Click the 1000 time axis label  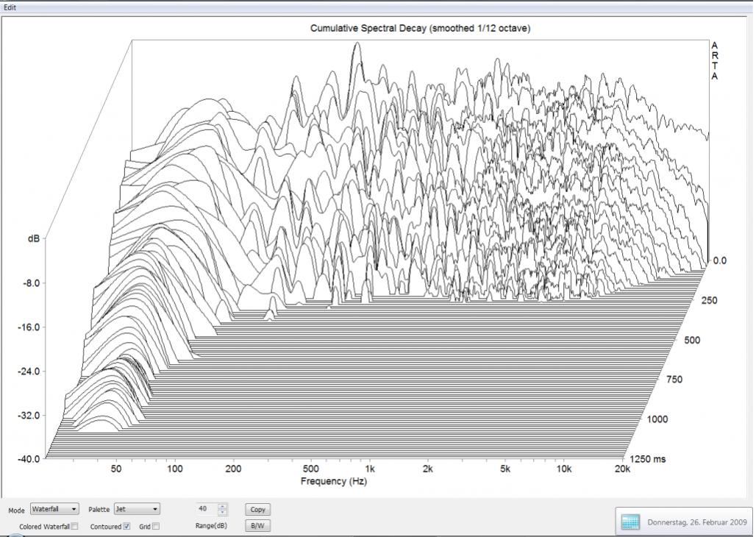point(657,419)
